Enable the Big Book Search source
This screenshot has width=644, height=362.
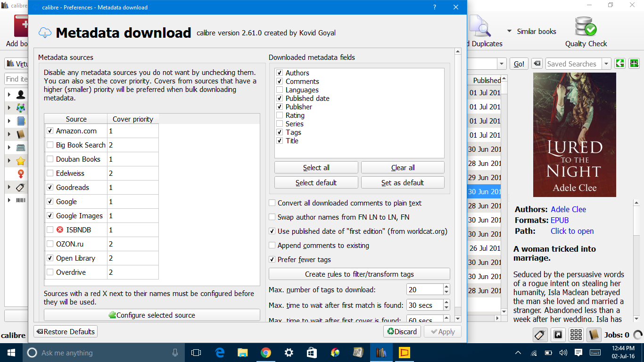coord(50,145)
